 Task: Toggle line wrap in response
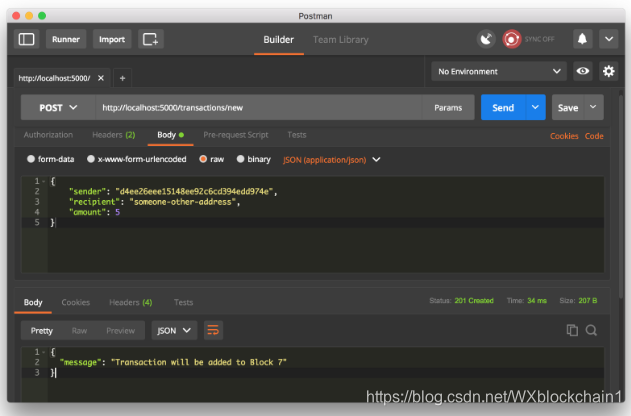click(x=213, y=330)
